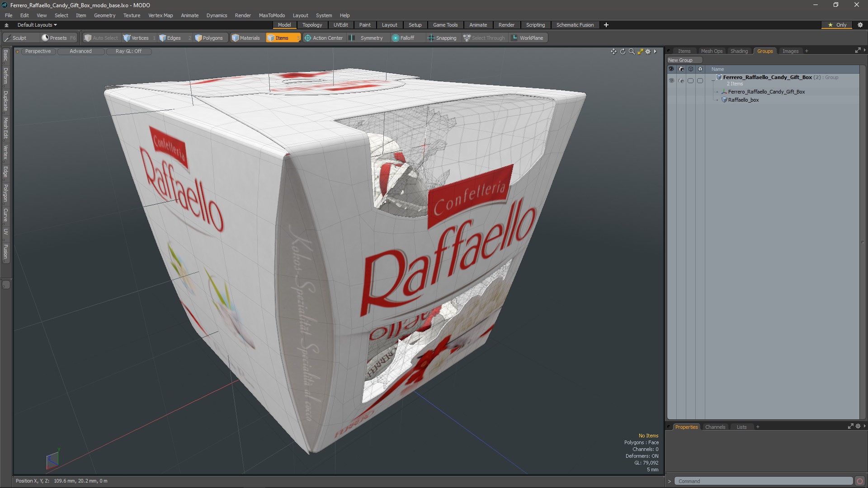Open WorkPlane options

point(528,38)
